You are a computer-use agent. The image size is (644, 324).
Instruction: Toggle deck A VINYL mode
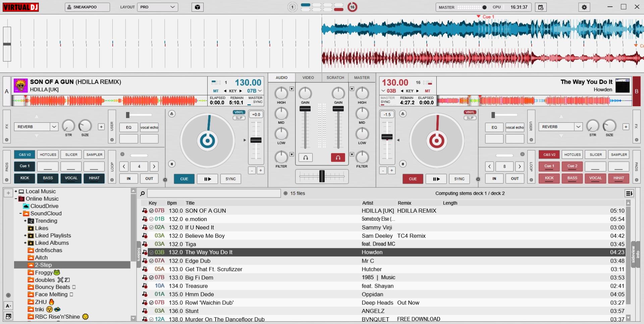(x=239, y=112)
